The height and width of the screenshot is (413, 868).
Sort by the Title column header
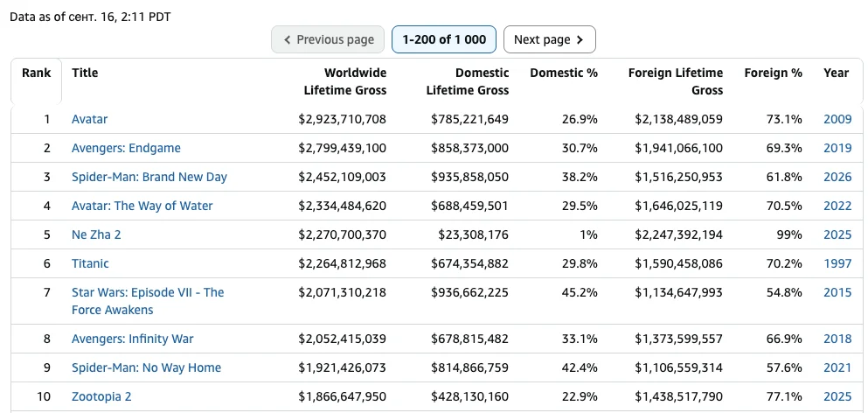click(x=85, y=73)
